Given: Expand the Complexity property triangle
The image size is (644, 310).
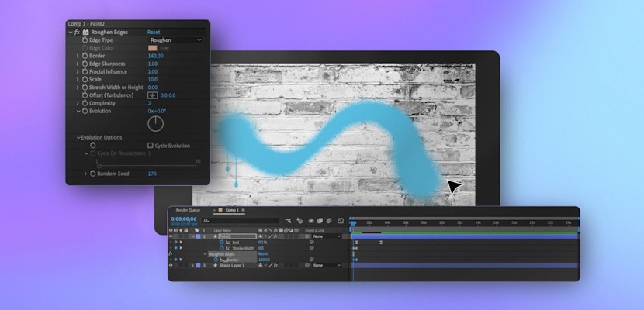Looking at the screenshot, I should pos(78,103).
